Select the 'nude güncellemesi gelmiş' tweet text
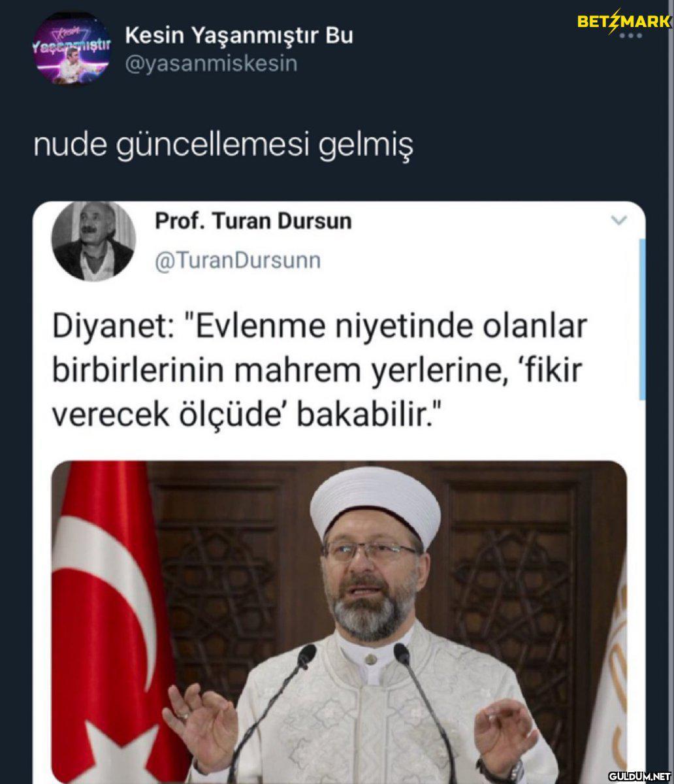Image resolution: width=674 pixels, height=784 pixels. (x=224, y=148)
